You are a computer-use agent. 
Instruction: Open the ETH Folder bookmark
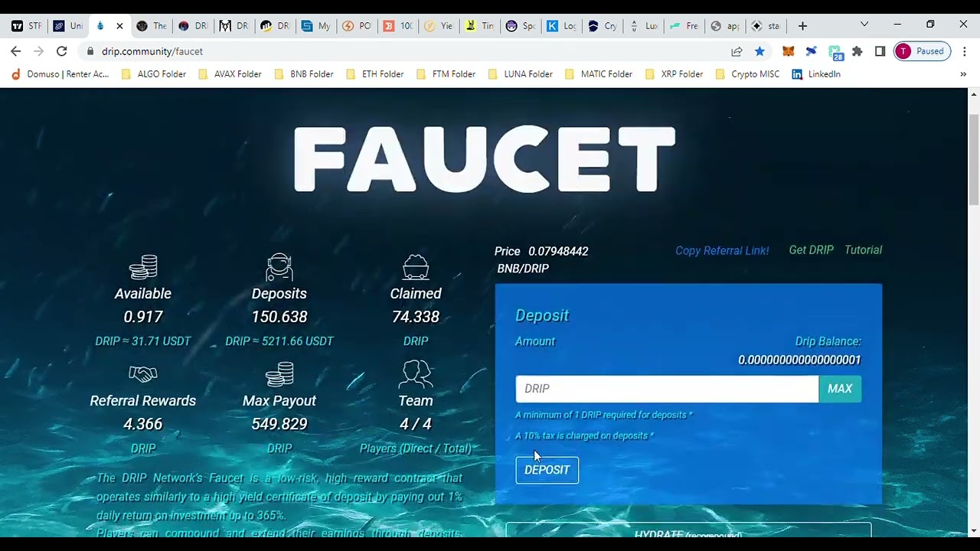tap(375, 74)
